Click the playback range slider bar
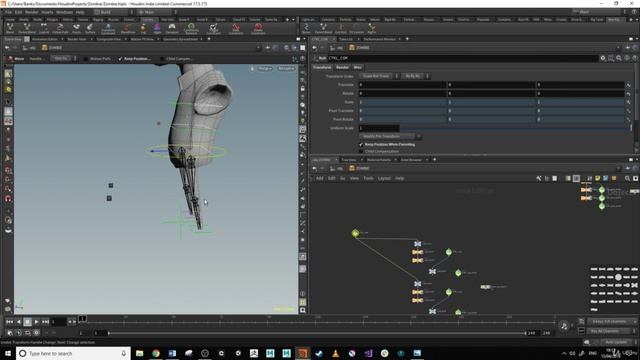 pyautogui.click(x=316, y=333)
